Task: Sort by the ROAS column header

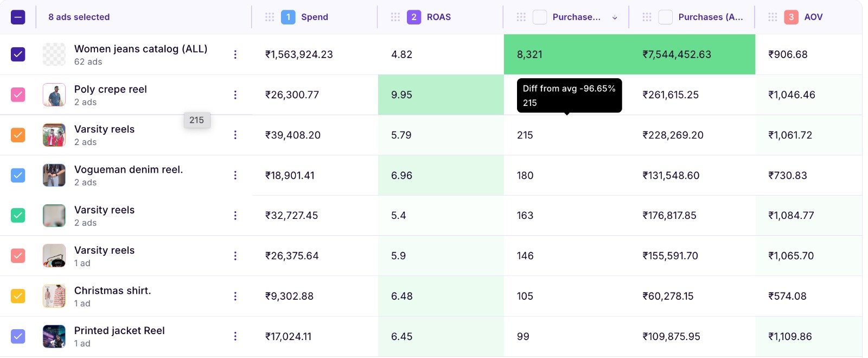Action: (x=439, y=17)
